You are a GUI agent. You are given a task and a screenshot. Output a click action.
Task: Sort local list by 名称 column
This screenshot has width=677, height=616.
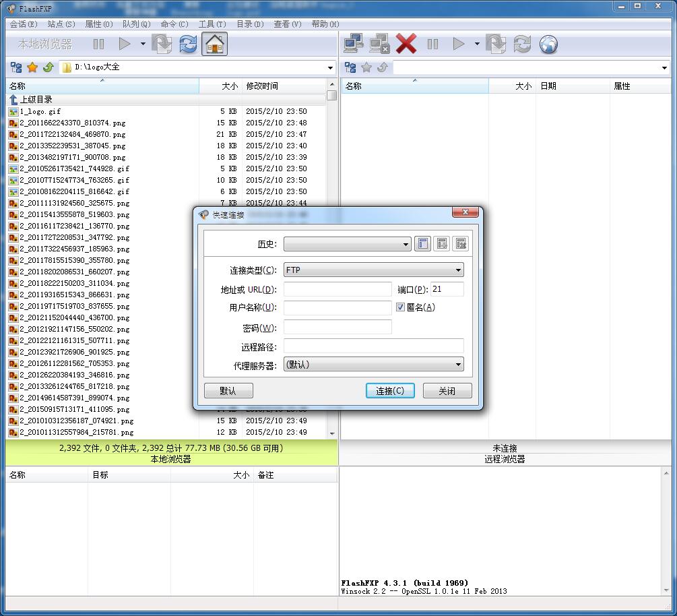click(102, 86)
